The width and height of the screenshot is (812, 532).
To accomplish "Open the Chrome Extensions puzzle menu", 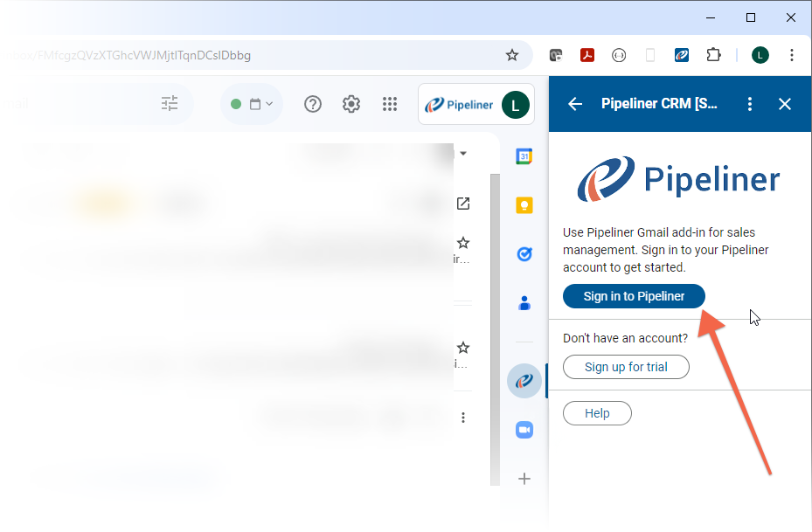I will point(713,55).
